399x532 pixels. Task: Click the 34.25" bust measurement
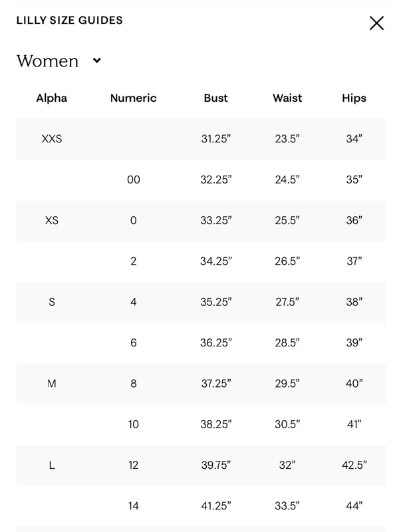point(215,261)
